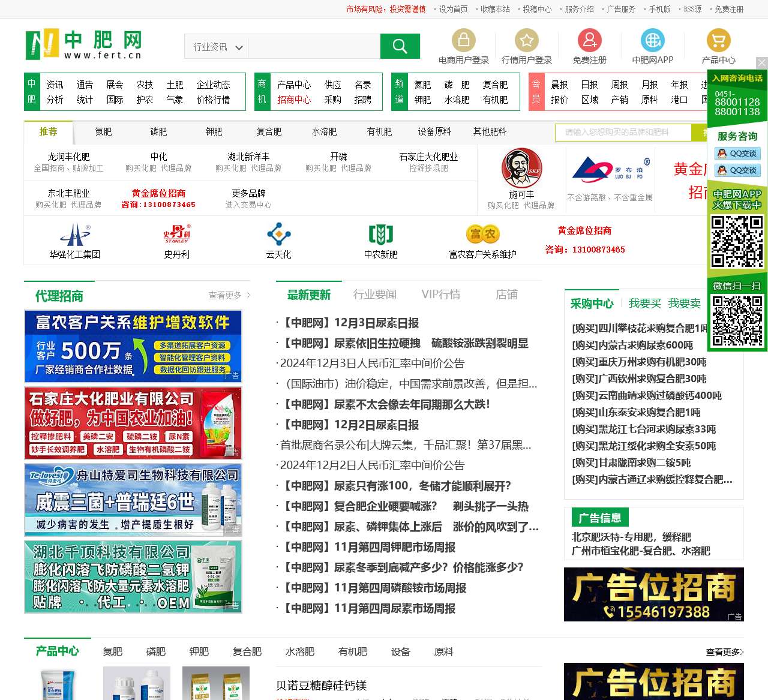
Task: Open the 石家庄大化肥业有限公司 banner
Action: coord(133,423)
